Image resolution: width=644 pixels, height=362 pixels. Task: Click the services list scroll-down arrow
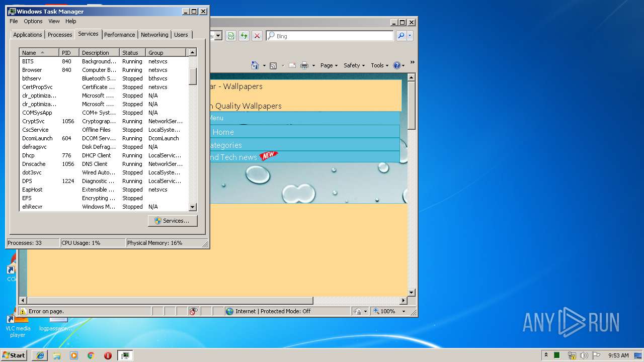click(x=192, y=207)
